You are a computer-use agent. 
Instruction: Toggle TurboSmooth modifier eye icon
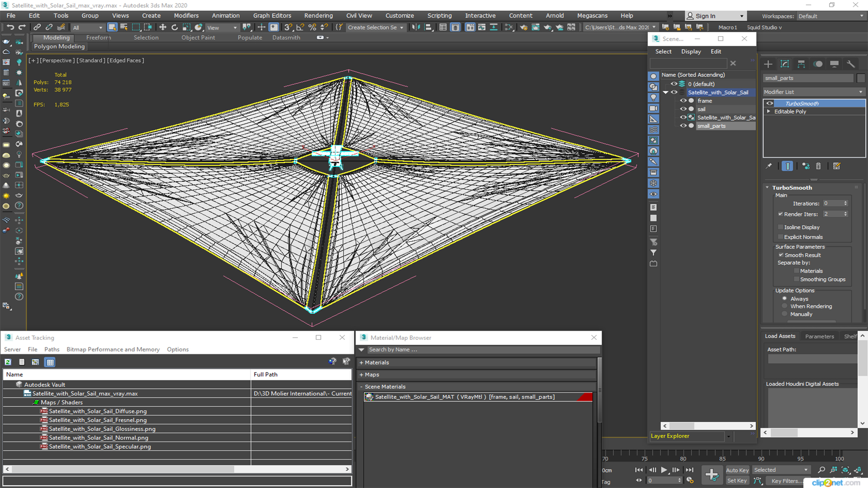click(x=769, y=103)
